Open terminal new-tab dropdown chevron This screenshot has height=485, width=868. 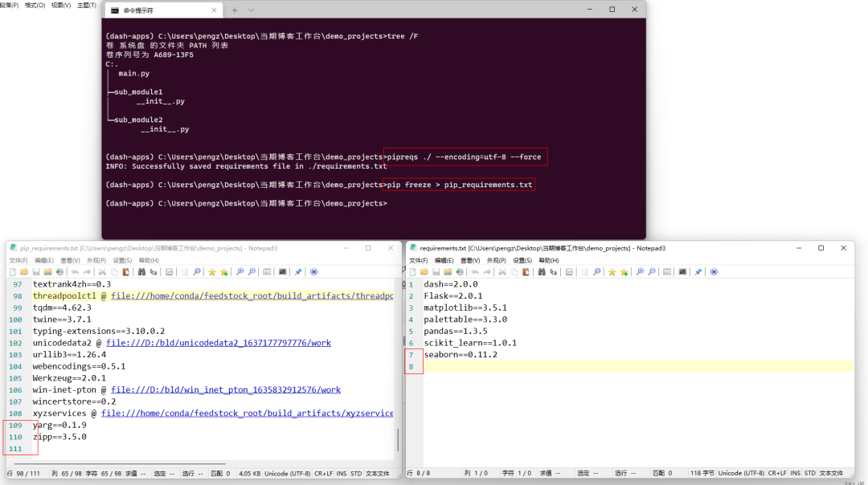[251, 10]
